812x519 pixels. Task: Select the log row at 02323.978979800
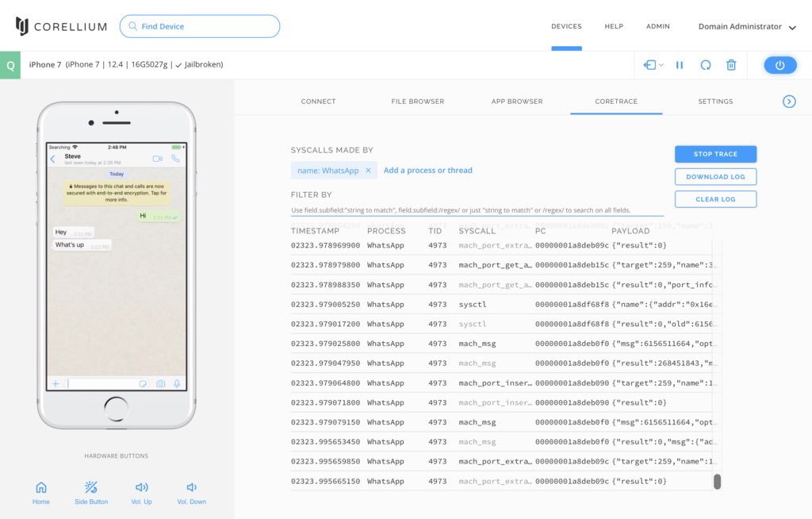[x=503, y=265]
